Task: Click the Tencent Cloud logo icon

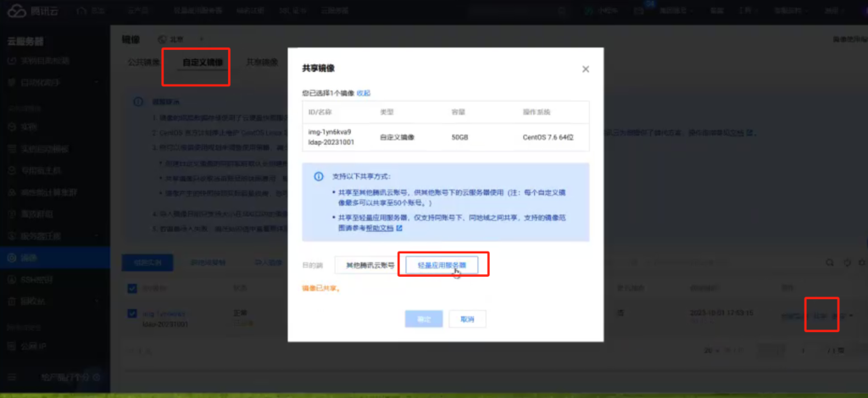Action: [16, 12]
